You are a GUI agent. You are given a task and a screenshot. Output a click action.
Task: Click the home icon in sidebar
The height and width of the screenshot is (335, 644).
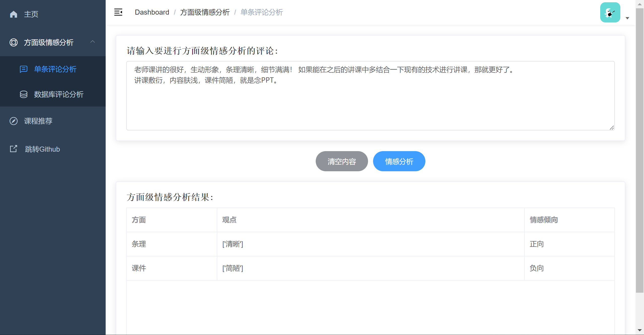14,14
